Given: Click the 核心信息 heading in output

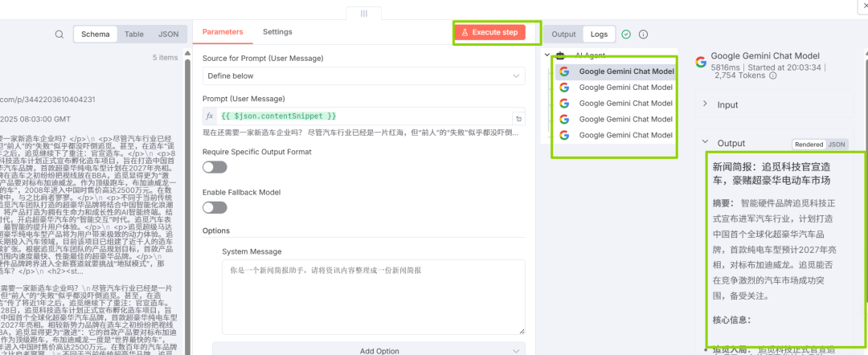Looking at the screenshot, I should [731, 320].
